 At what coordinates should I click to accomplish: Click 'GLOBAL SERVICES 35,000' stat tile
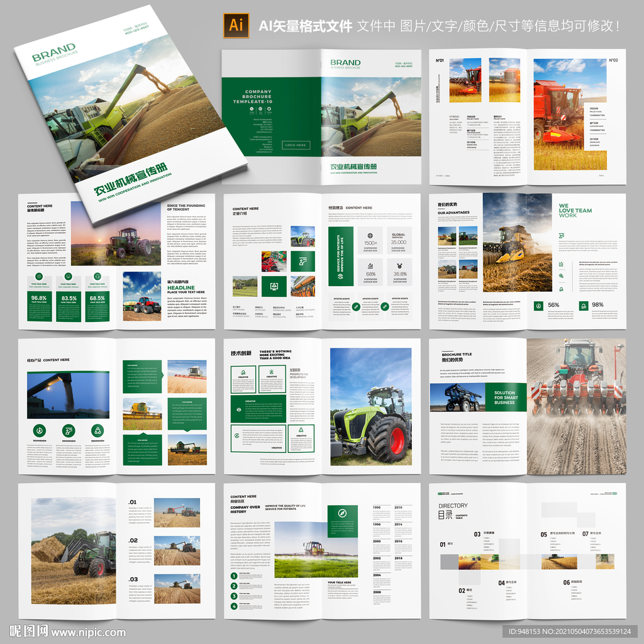[398, 241]
